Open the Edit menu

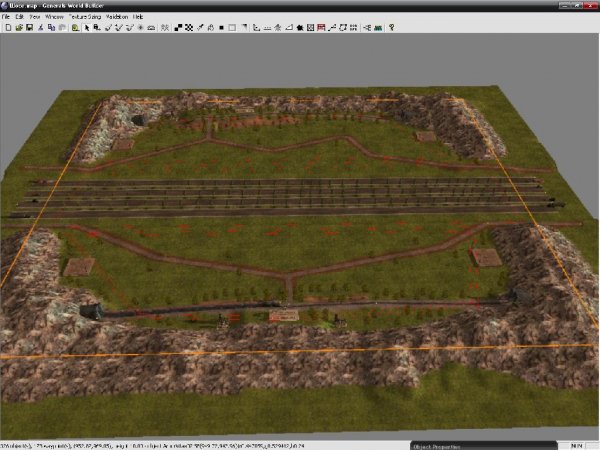(x=18, y=17)
